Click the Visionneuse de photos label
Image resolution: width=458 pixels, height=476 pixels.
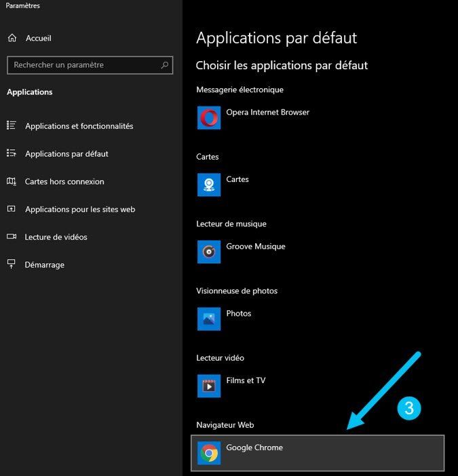(x=237, y=291)
